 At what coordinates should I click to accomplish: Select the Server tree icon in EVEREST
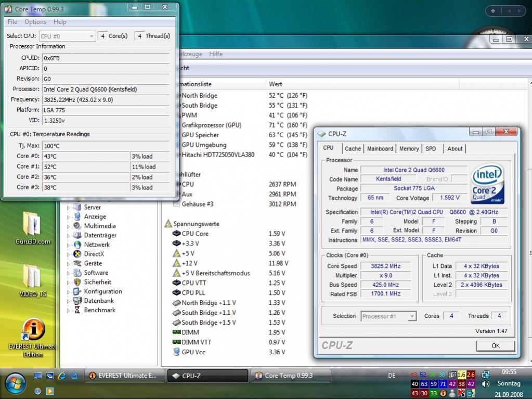click(77, 207)
